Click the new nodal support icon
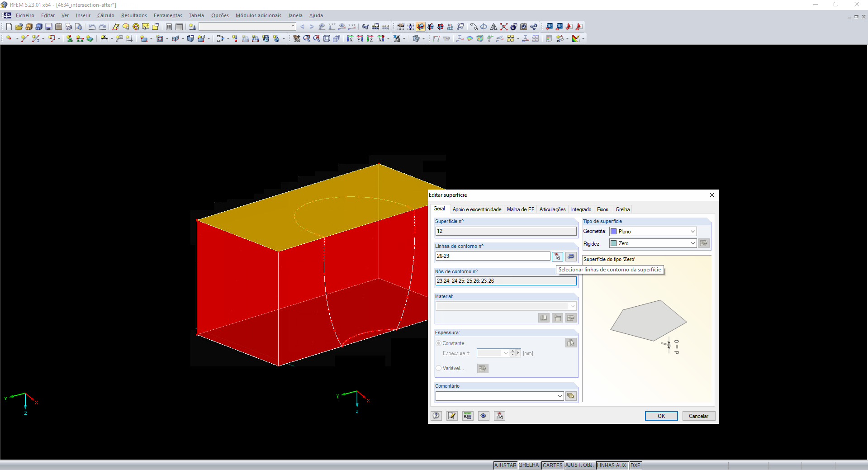Viewport: 868px width, 470px height. [69, 38]
